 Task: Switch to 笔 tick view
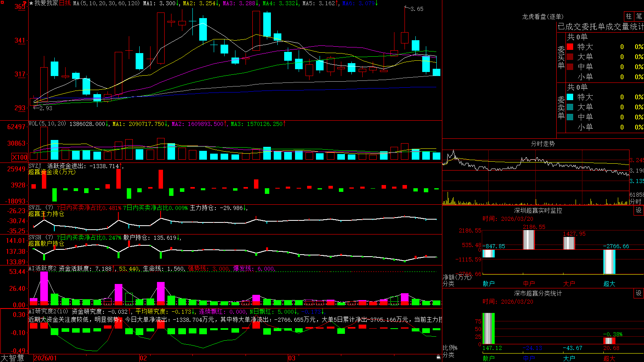[639, 16]
